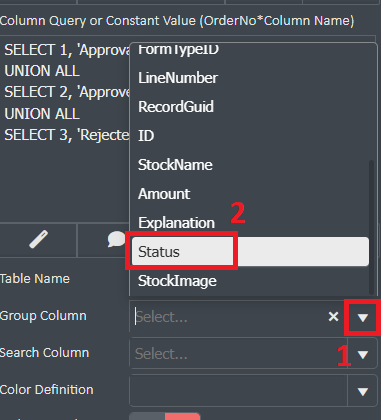The height and width of the screenshot is (420, 382).
Task: Select Status from the column list
Action: (250, 252)
